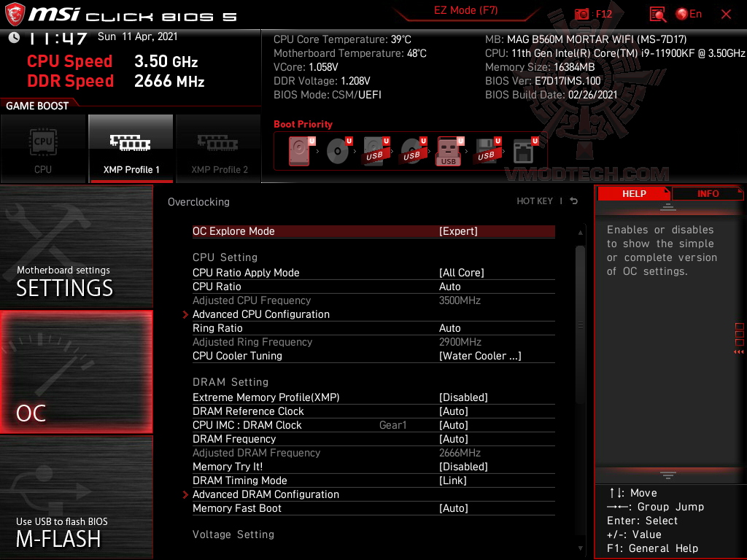Viewport: 747px width, 560px height.
Task: Open the INFO panel tab
Action: (707, 193)
